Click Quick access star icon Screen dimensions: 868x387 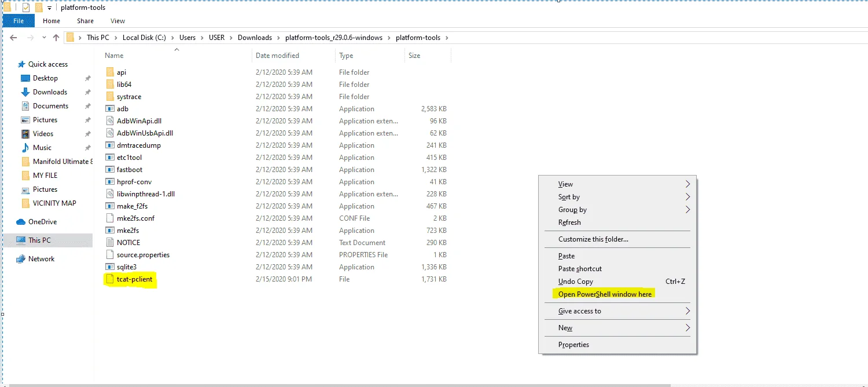pyautogui.click(x=21, y=64)
